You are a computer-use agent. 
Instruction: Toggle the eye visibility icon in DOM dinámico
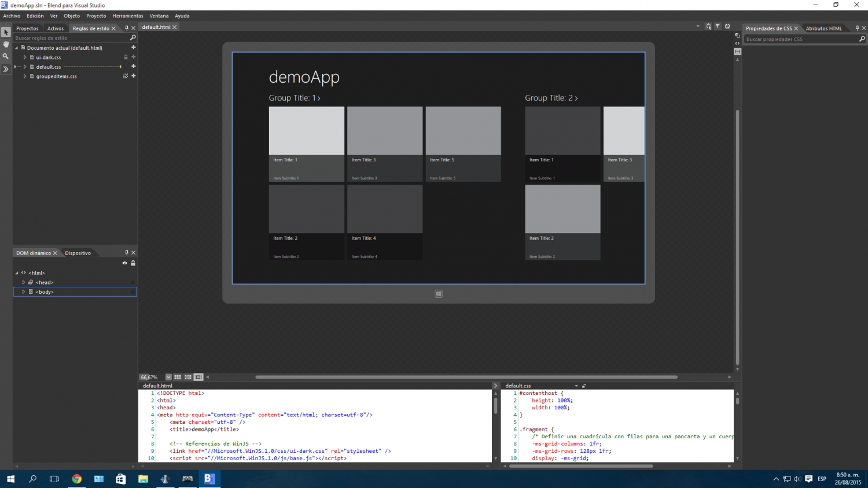coord(124,263)
